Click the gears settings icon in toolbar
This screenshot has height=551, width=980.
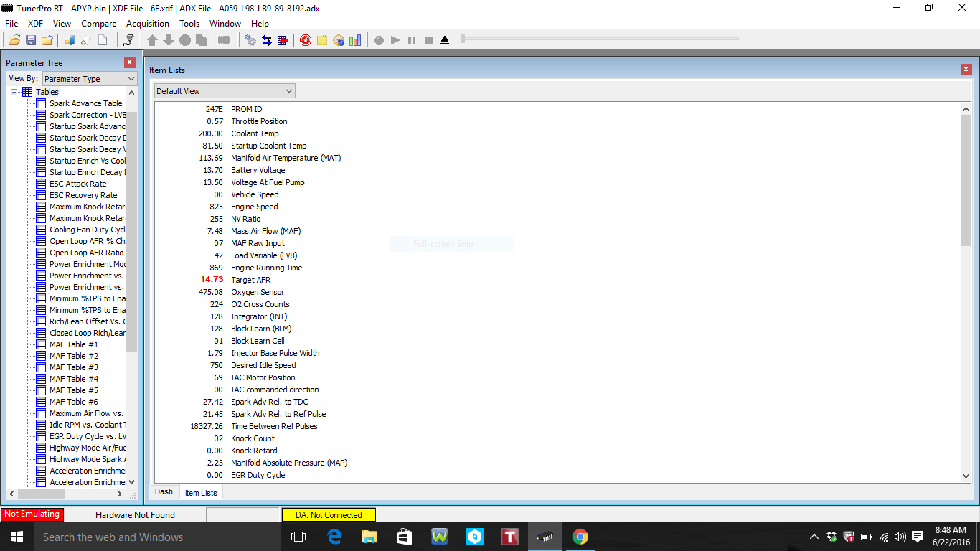pyautogui.click(x=250, y=40)
